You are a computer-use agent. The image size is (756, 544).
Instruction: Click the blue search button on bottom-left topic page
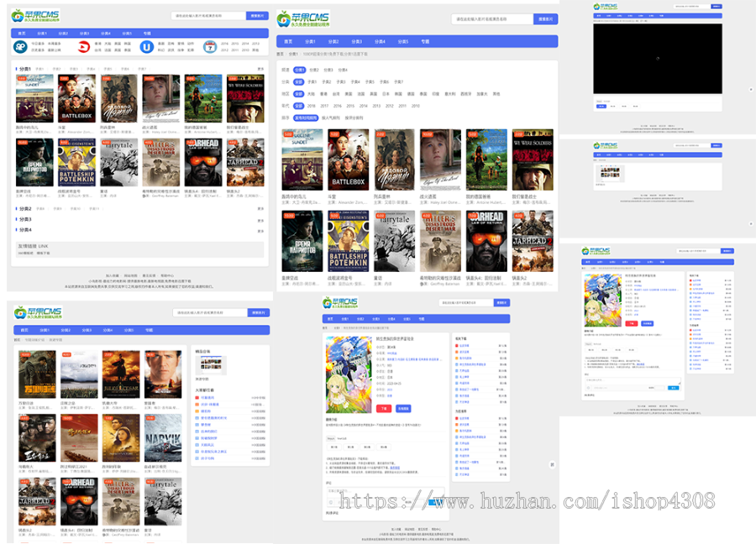click(259, 312)
